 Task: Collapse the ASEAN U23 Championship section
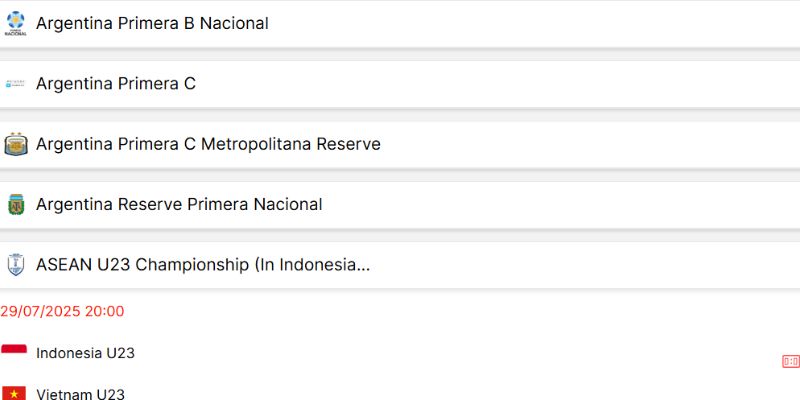203,265
